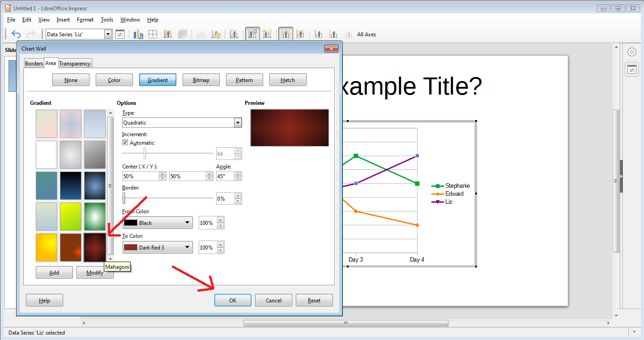The height and width of the screenshot is (340, 644).
Task: Select the Gradient fill toggle button
Action: coord(158,80)
